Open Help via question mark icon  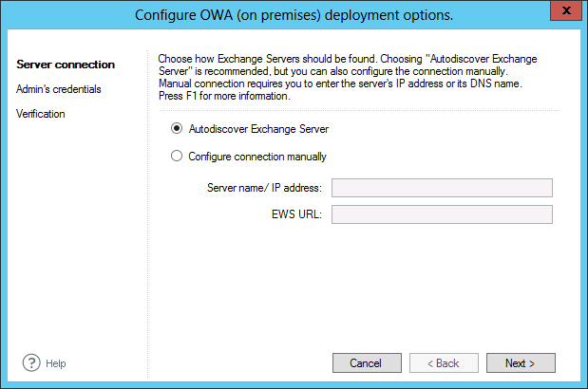(31, 362)
